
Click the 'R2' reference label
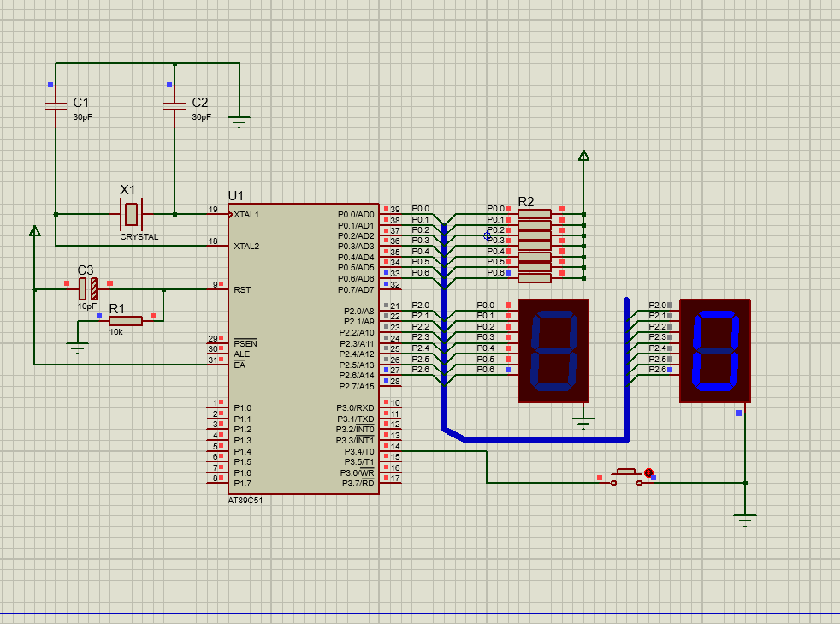[526, 201]
